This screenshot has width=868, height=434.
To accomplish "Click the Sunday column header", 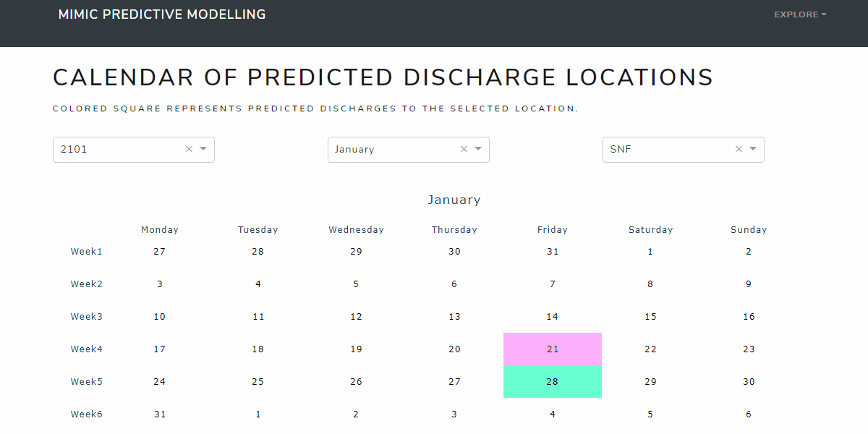I will pyautogui.click(x=749, y=230).
